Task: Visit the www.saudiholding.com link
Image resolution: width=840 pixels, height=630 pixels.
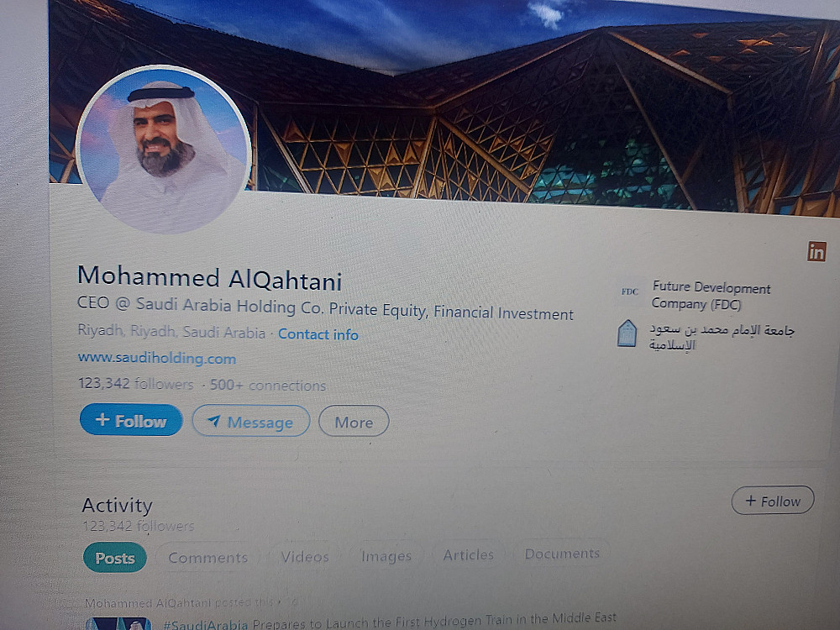Action: click(x=157, y=358)
